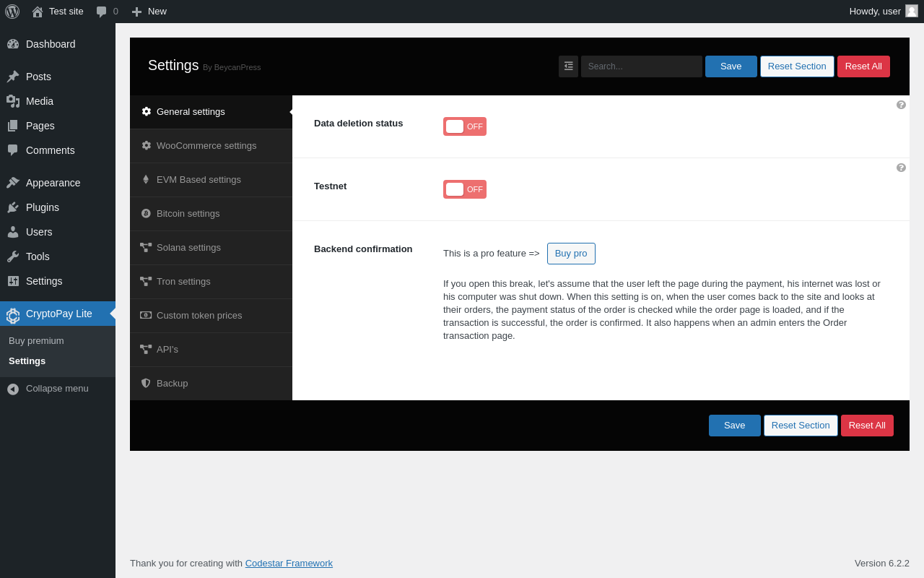
Task: Click the API's network icon
Action: [146, 349]
